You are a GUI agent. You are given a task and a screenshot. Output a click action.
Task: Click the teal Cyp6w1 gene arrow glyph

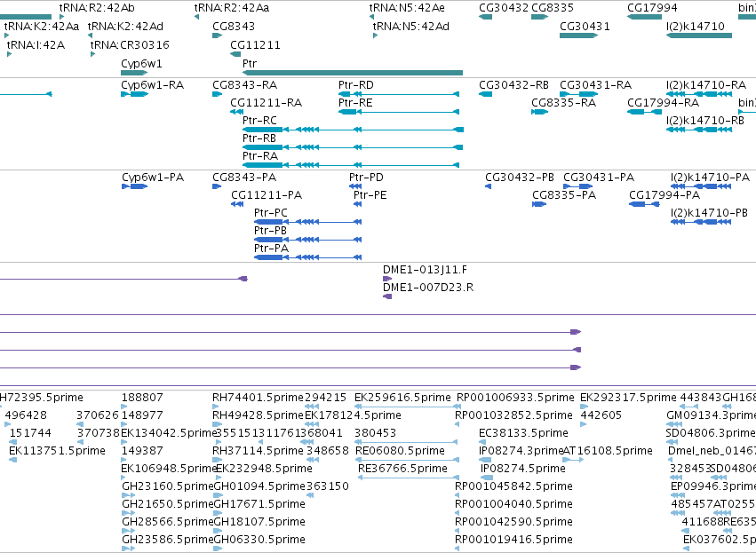click(134, 73)
